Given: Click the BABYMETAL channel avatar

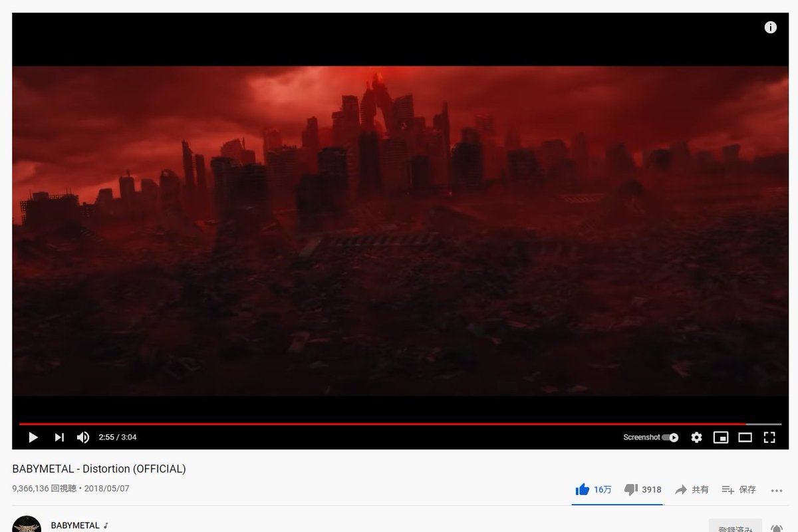Looking at the screenshot, I should click(28, 524).
